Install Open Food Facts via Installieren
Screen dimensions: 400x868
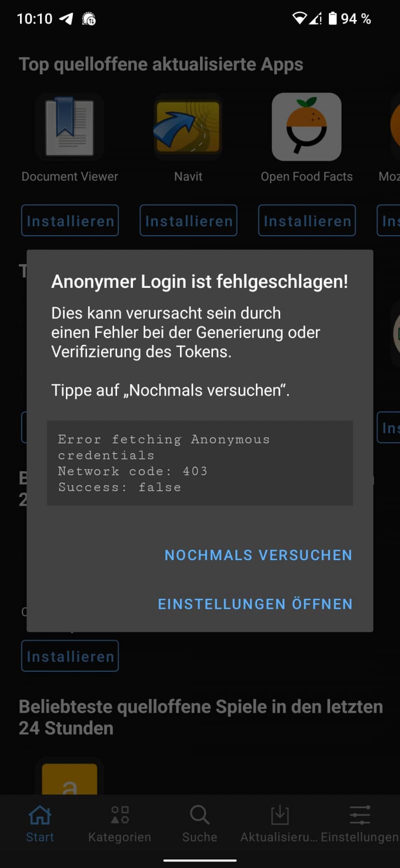coord(307,220)
